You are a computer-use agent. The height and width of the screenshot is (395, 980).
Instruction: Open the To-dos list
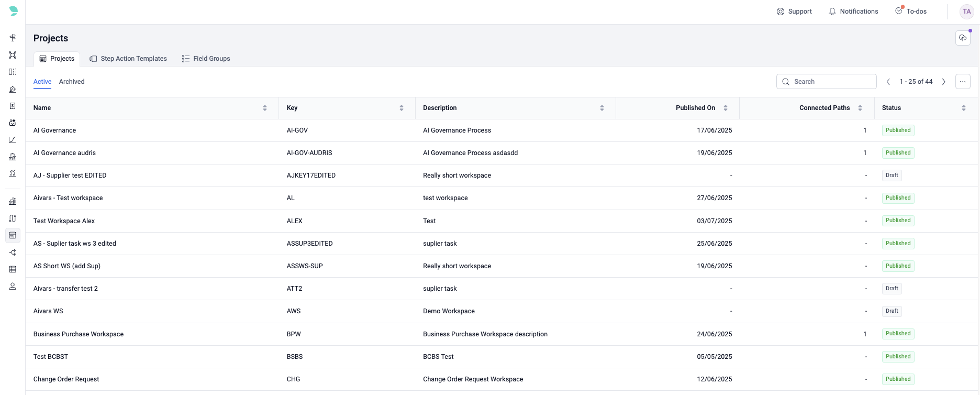click(x=911, y=12)
